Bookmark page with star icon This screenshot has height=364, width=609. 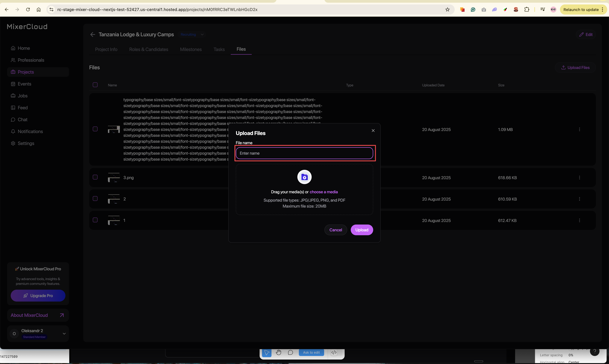[447, 10]
